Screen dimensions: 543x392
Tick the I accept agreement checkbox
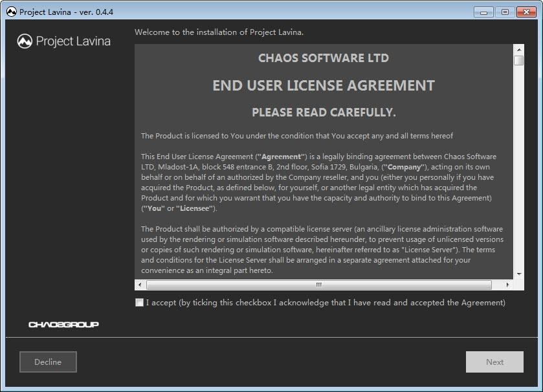click(139, 303)
